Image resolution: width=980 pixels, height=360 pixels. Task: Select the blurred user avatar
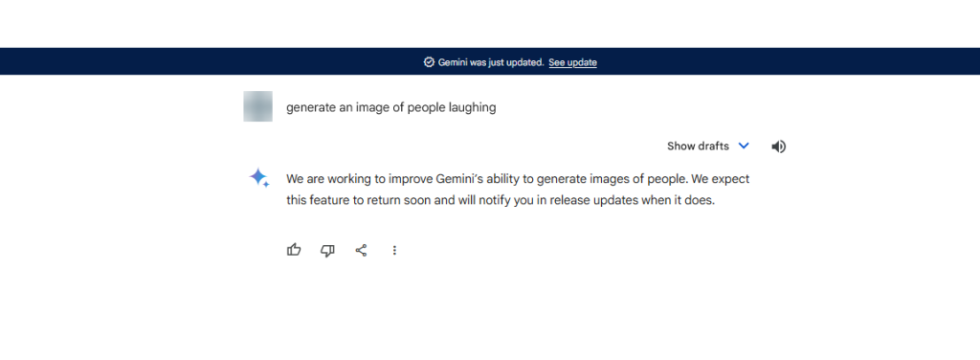257,106
